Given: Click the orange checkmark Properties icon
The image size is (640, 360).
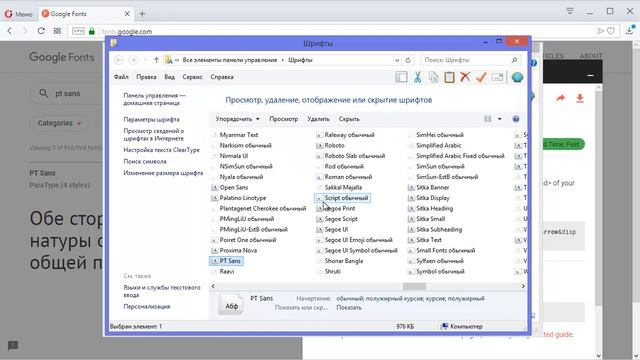Looking at the screenshot, I should point(481,77).
